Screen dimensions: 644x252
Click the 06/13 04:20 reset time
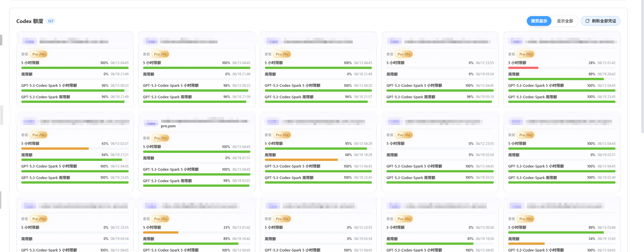(x=363, y=86)
